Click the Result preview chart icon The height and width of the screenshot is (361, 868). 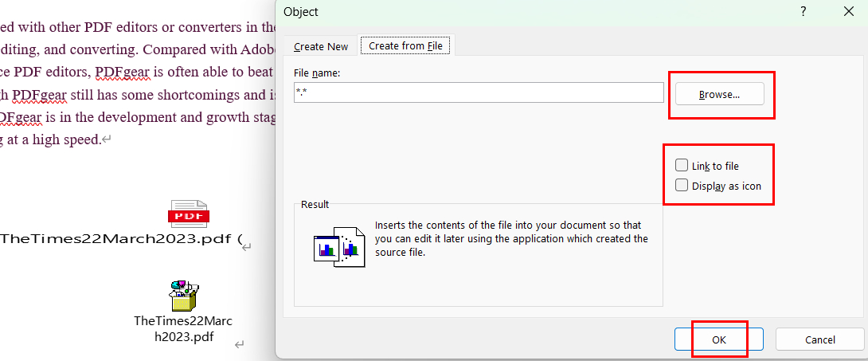(x=338, y=247)
